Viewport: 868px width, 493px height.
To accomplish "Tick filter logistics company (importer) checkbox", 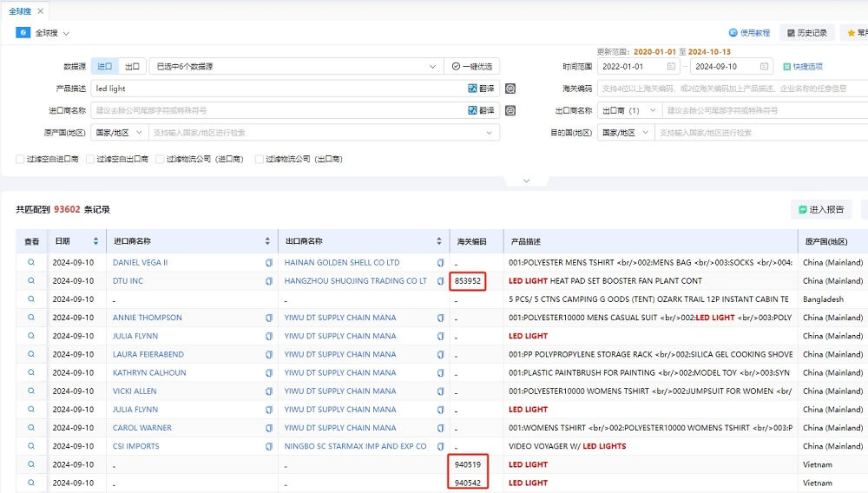I will 160,160.
